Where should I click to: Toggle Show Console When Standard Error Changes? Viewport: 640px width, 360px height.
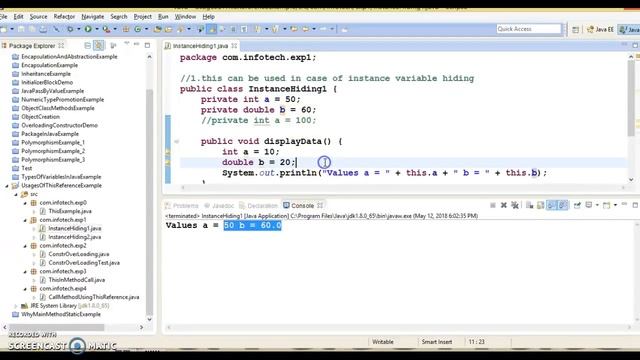(x=562, y=205)
